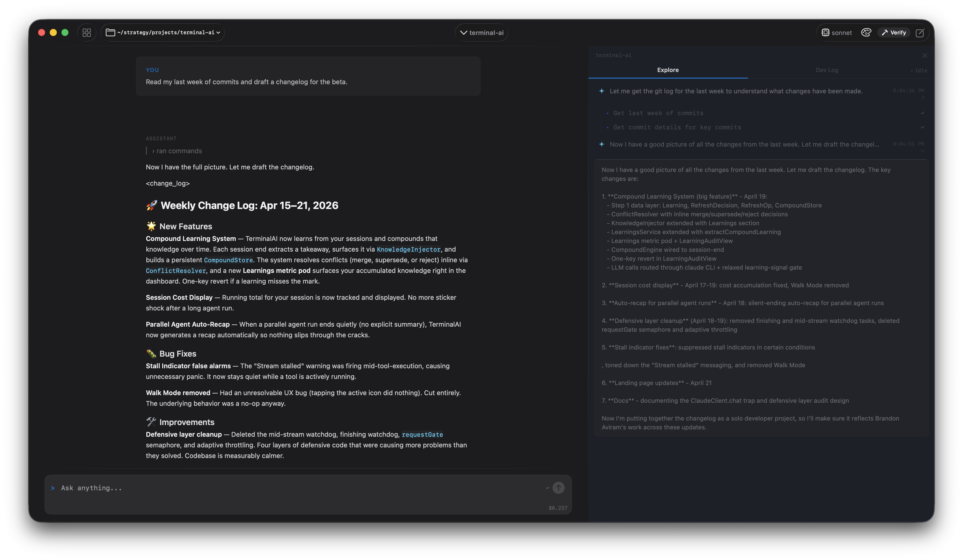Switch to the Explore tab
Image resolution: width=963 pixels, height=560 pixels.
[668, 70]
